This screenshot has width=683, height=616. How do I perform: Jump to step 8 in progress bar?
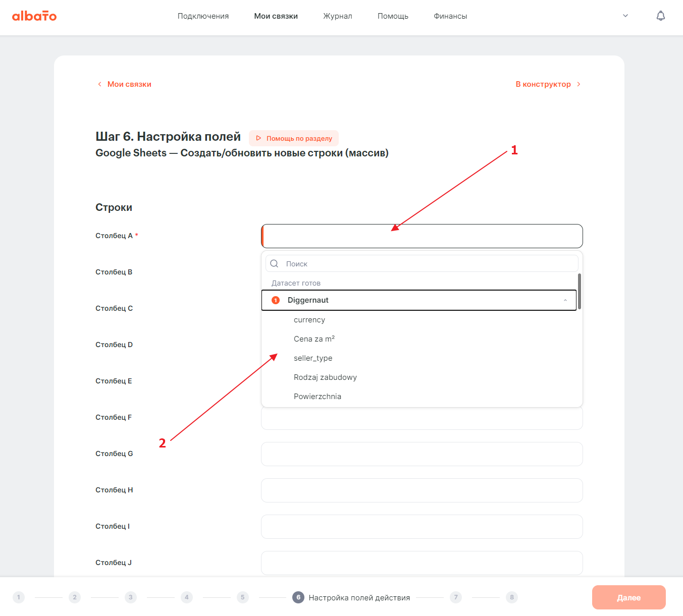pos(512,597)
